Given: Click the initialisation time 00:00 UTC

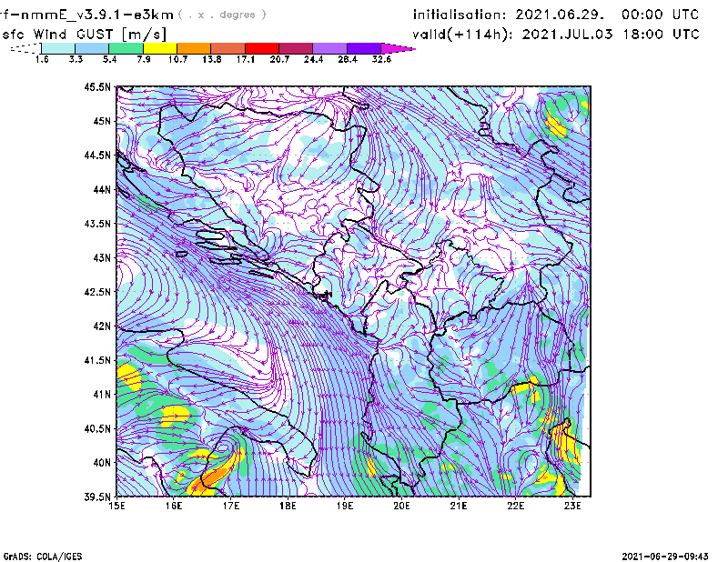Looking at the screenshot, I should pyautogui.click(x=661, y=15).
